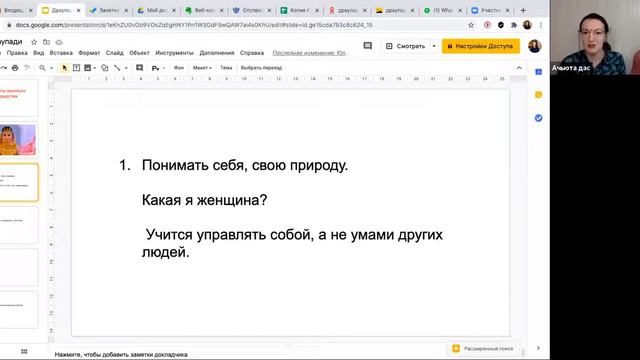Open the Смотреть present options arrow
640x360 pixels.
pos(434,46)
